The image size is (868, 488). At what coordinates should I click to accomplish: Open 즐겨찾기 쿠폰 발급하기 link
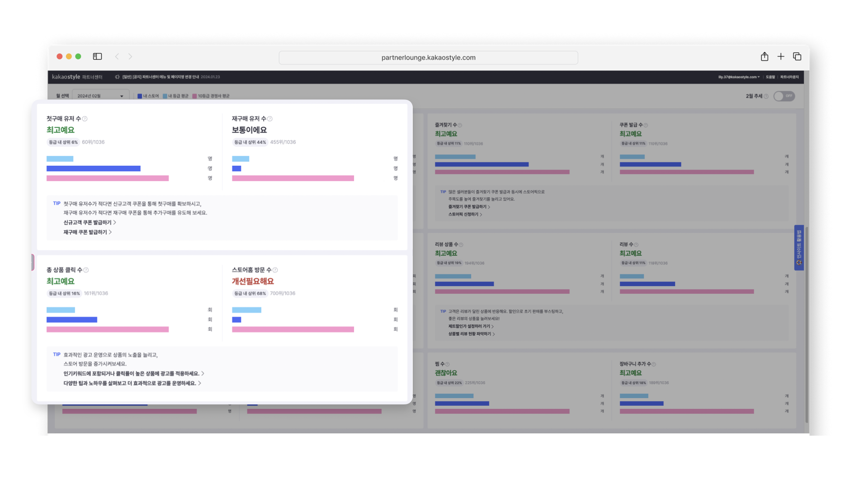coord(469,207)
